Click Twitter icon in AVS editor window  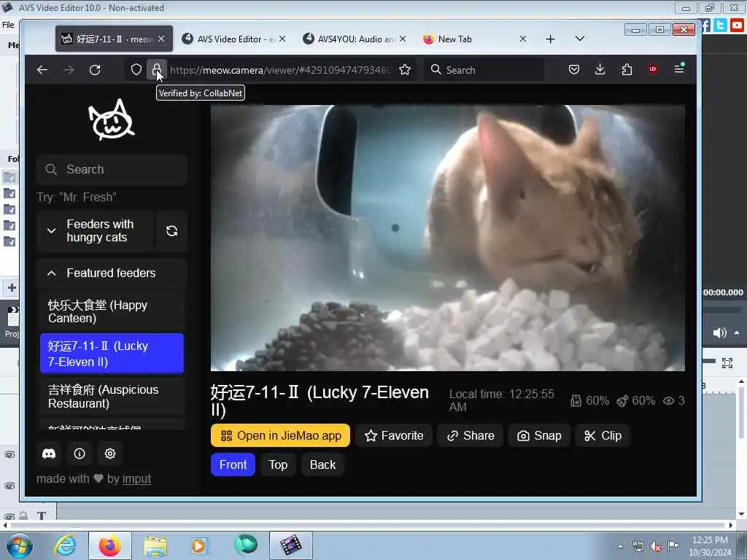[721, 26]
